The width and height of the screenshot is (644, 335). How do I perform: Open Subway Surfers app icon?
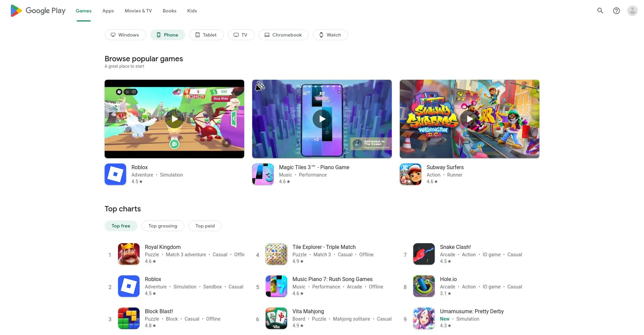(x=411, y=174)
